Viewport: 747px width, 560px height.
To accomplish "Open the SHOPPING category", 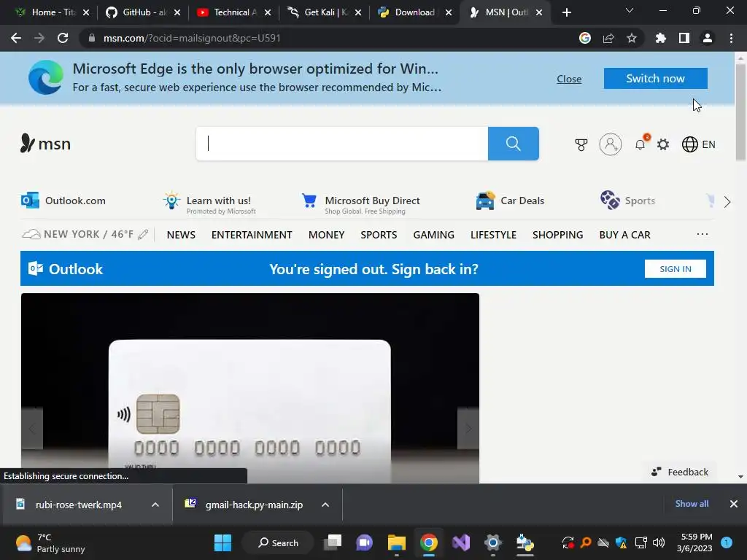I will [x=558, y=235].
